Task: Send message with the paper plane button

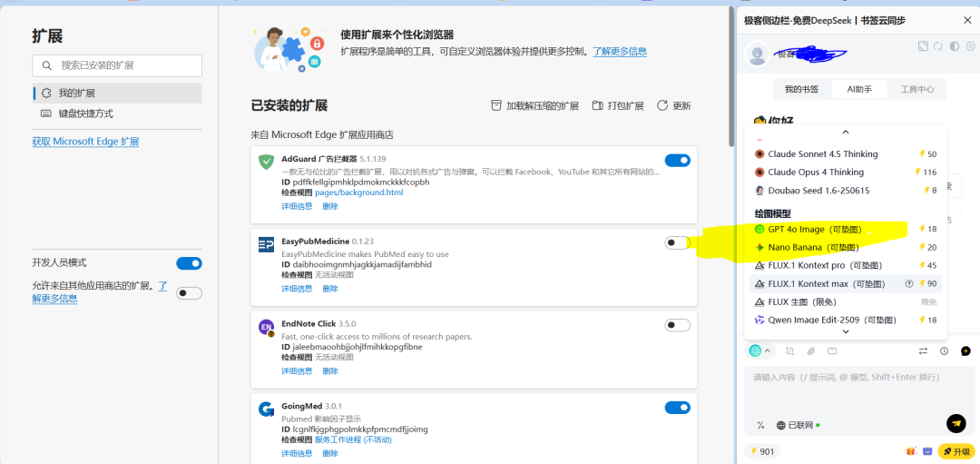Action: tap(956, 423)
